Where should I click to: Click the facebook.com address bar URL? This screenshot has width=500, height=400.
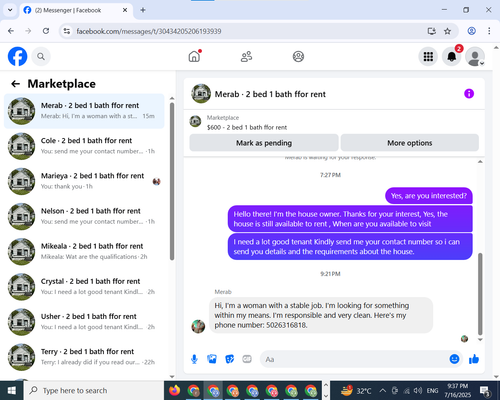click(149, 31)
